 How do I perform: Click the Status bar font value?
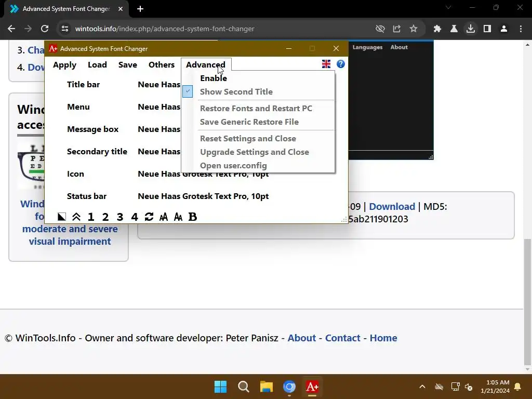pyautogui.click(x=203, y=196)
